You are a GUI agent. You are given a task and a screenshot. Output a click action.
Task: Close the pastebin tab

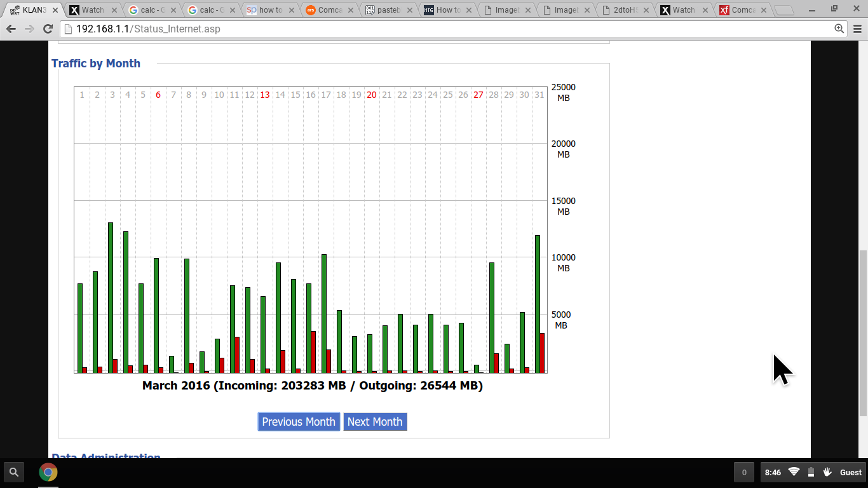pos(410,10)
